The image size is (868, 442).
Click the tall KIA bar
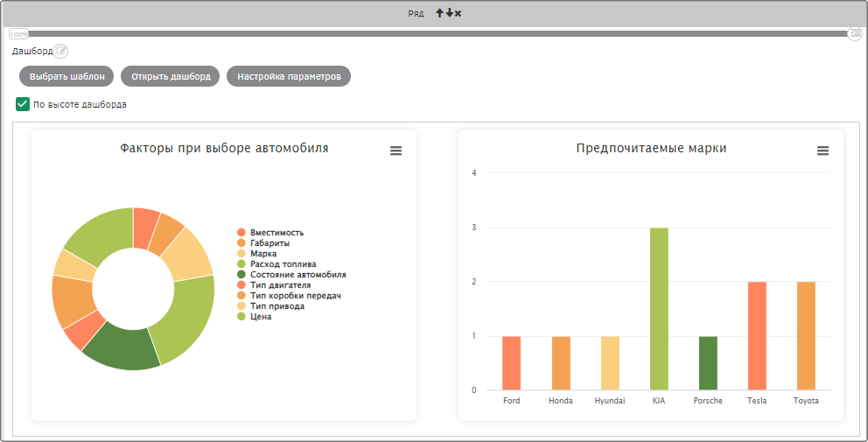(659, 308)
